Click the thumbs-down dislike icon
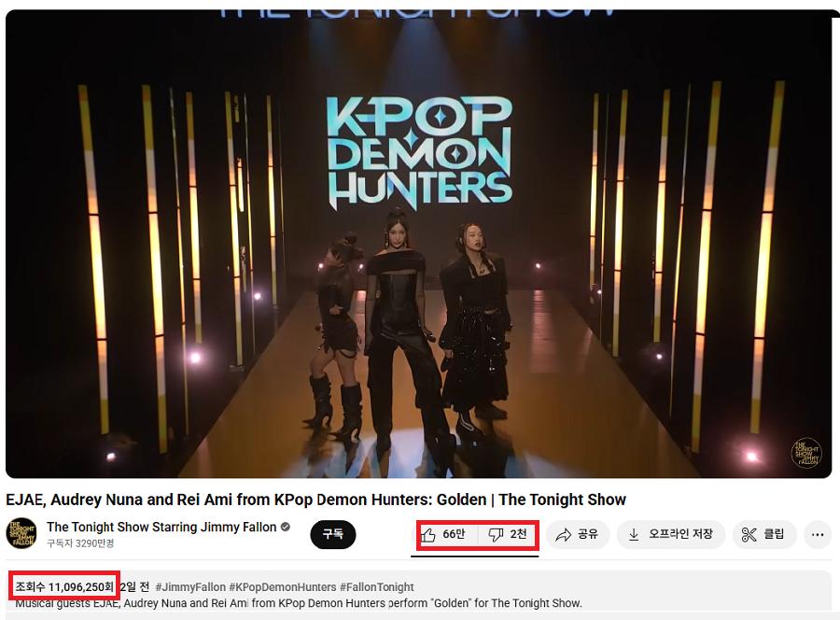This screenshot has width=840, height=620. click(x=497, y=534)
